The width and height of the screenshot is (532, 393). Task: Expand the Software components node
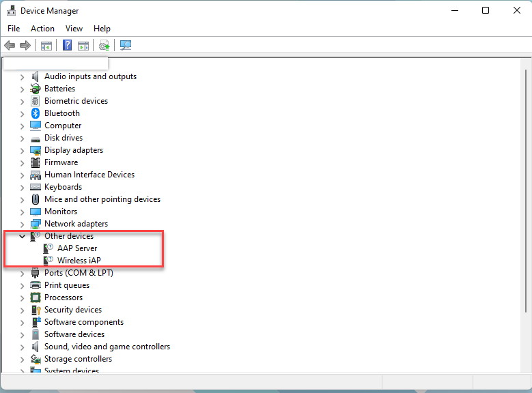[x=22, y=323]
